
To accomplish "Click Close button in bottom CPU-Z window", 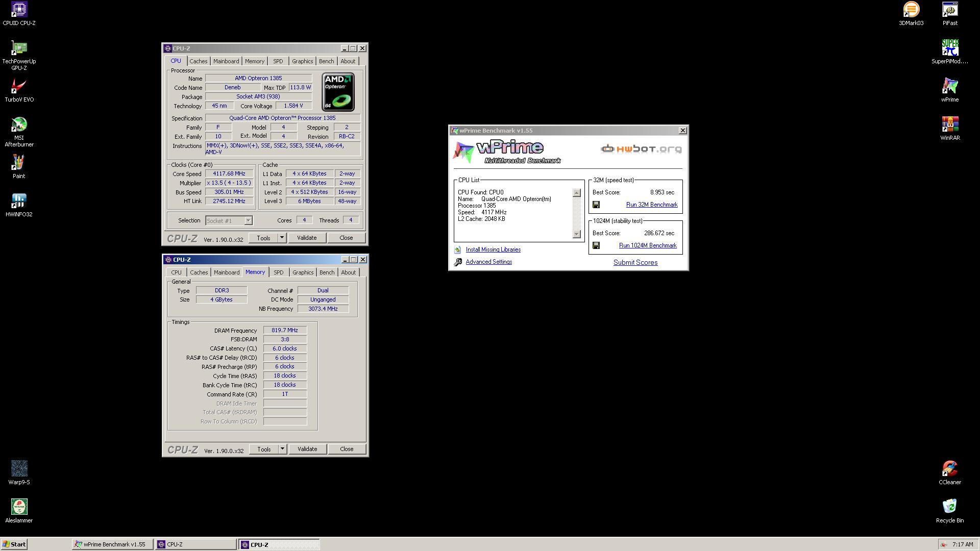I will tap(347, 449).
